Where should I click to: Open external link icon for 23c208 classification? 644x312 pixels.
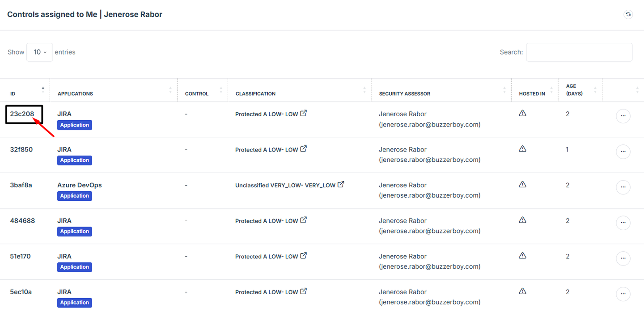[304, 113]
